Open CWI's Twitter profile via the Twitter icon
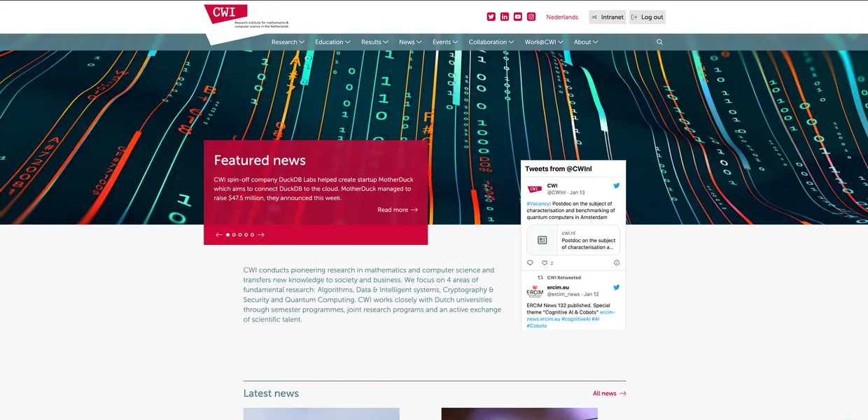Image resolution: width=868 pixels, height=420 pixels. click(x=491, y=16)
